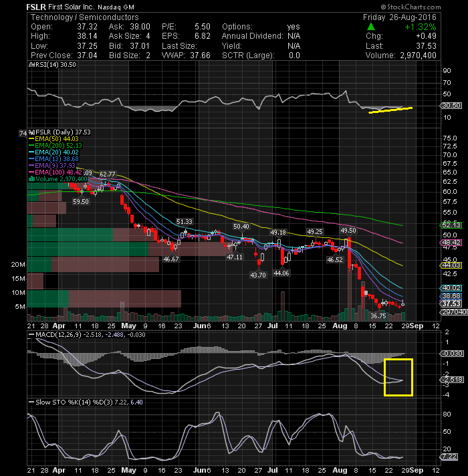This screenshot has height=476, width=468.
Task: Select the High value 38.14
Action: pos(87,36)
